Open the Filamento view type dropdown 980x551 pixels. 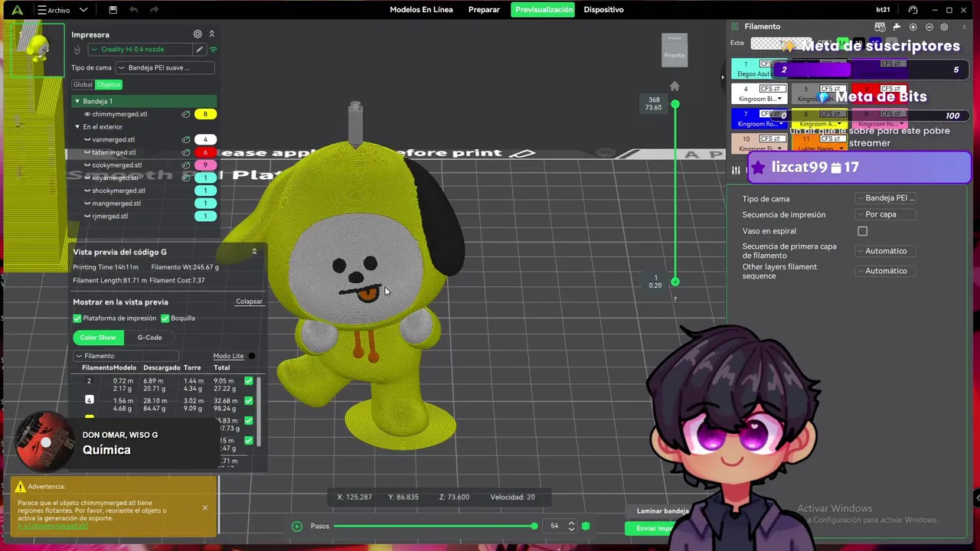point(126,356)
